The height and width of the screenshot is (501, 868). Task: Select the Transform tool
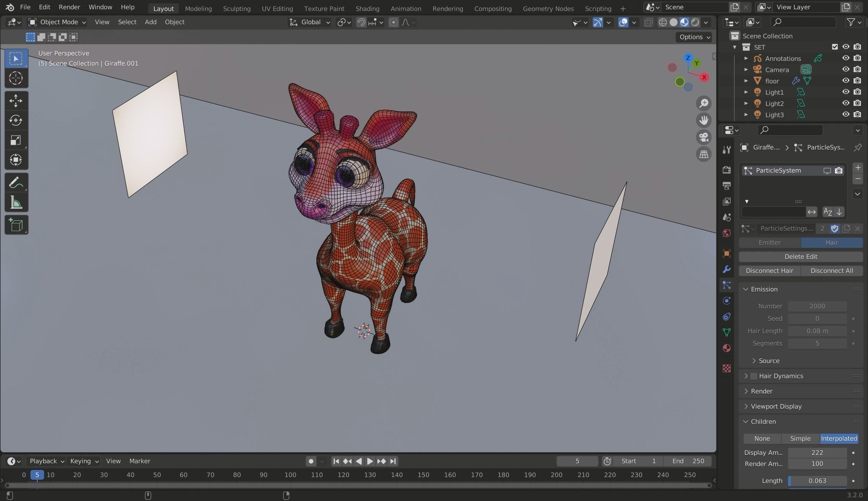[16, 160]
